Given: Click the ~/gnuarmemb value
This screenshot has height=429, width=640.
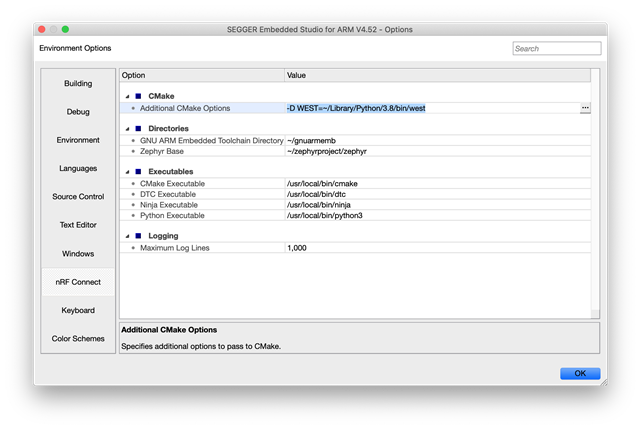Looking at the screenshot, I should 311,140.
